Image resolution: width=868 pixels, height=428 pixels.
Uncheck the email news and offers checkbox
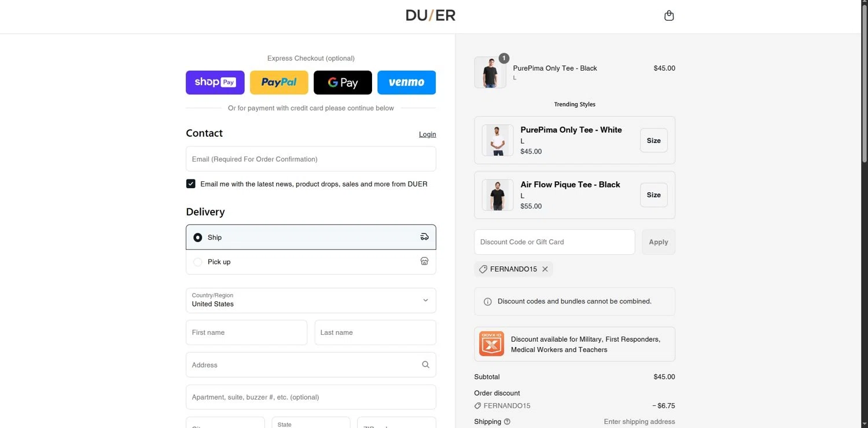(190, 184)
